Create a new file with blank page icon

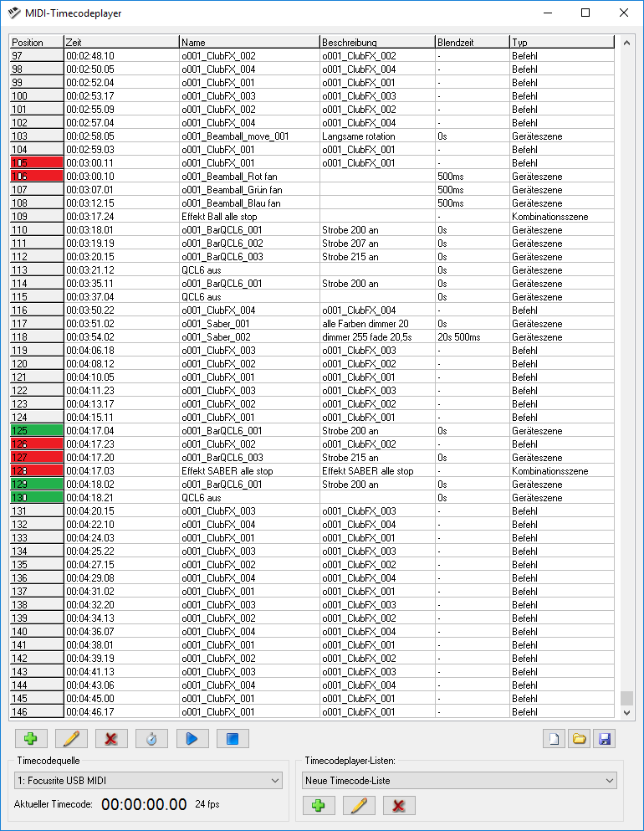(x=555, y=739)
